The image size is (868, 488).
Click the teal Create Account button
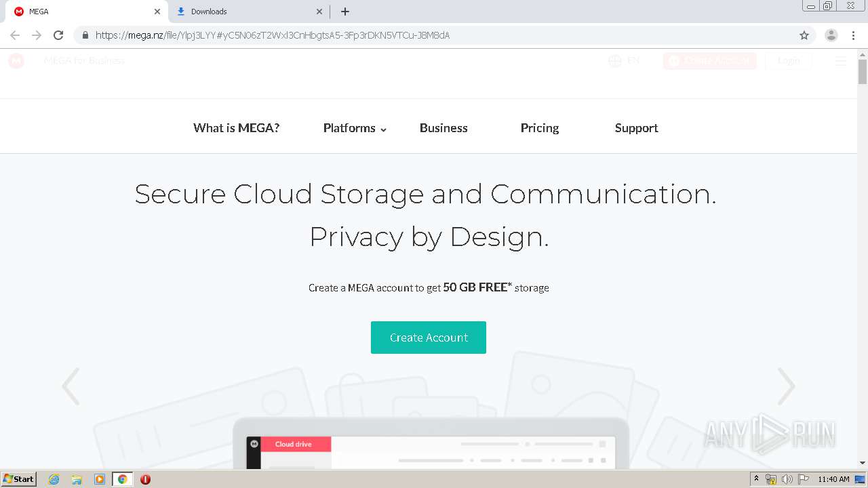429,338
